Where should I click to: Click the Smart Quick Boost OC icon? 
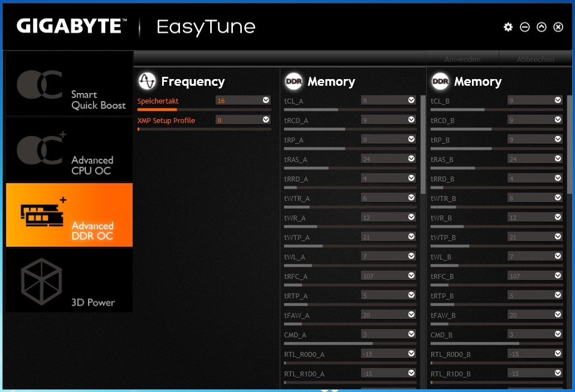(40, 85)
